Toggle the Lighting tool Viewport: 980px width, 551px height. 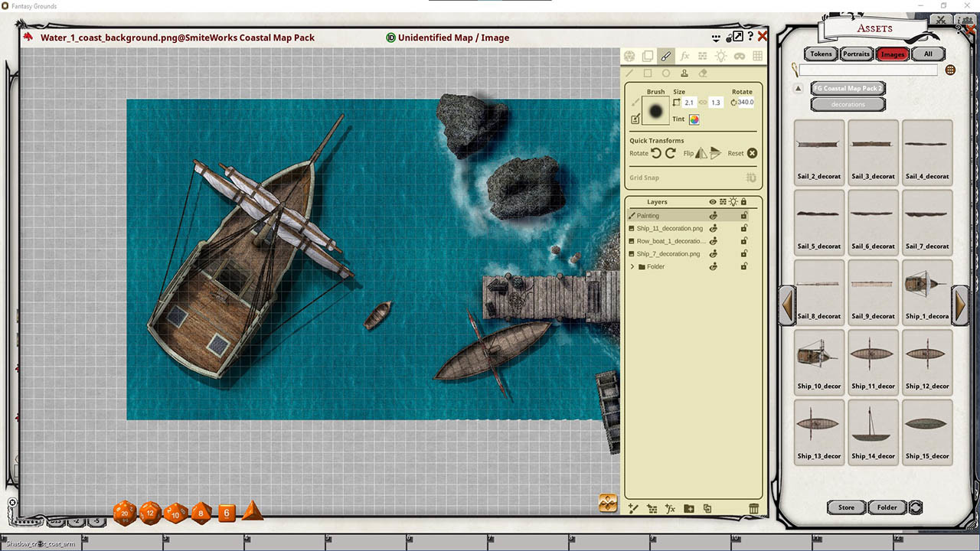pos(721,55)
